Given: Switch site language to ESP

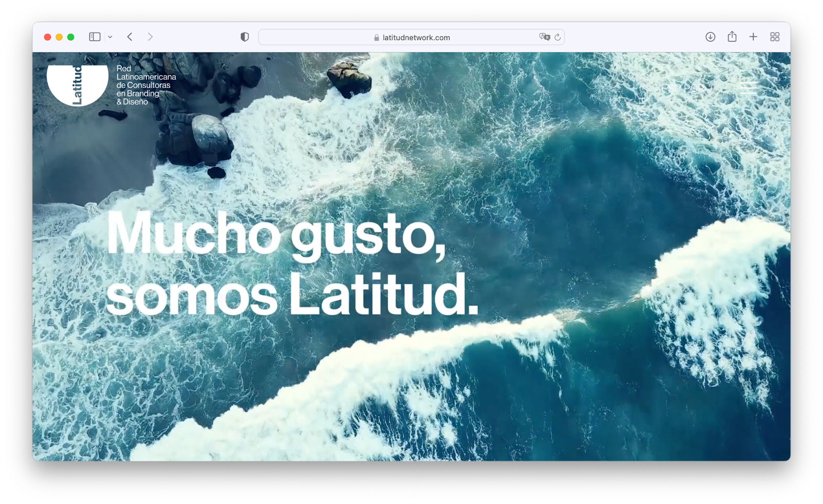Looking at the screenshot, I should (671, 88).
